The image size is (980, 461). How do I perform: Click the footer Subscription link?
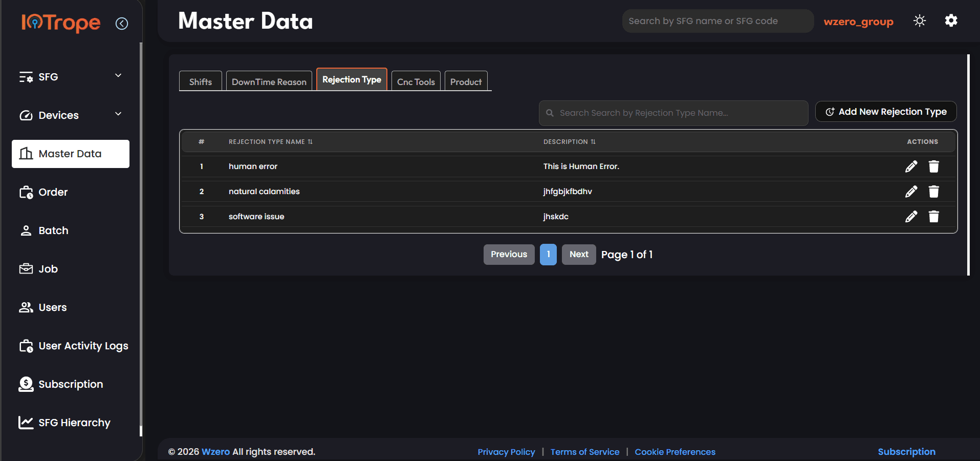[x=906, y=452]
